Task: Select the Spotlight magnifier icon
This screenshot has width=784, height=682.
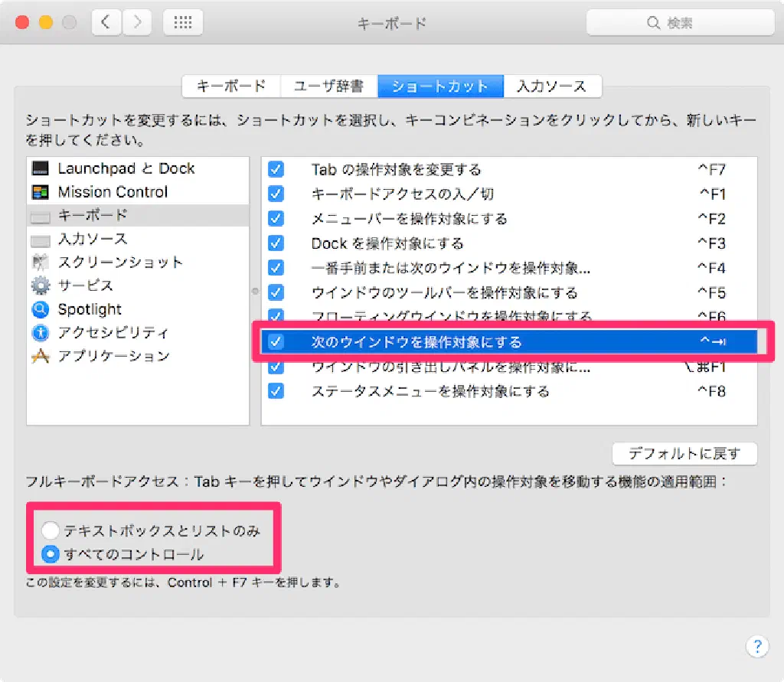Action: 41,309
